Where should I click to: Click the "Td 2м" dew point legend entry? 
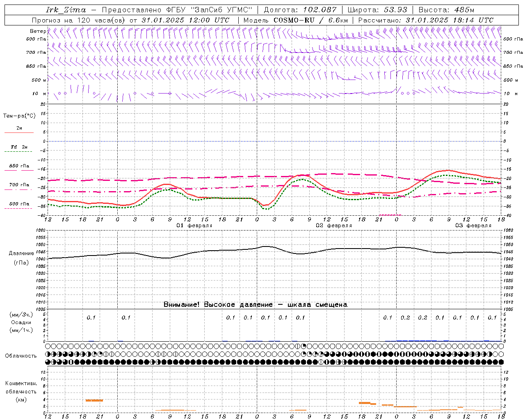pos(19,147)
